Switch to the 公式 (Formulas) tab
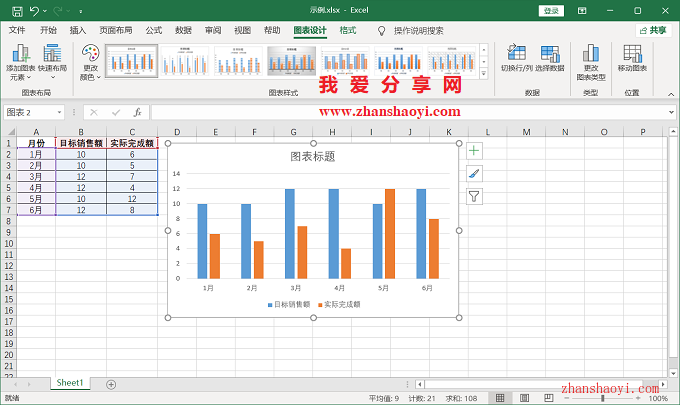 (x=154, y=30)
